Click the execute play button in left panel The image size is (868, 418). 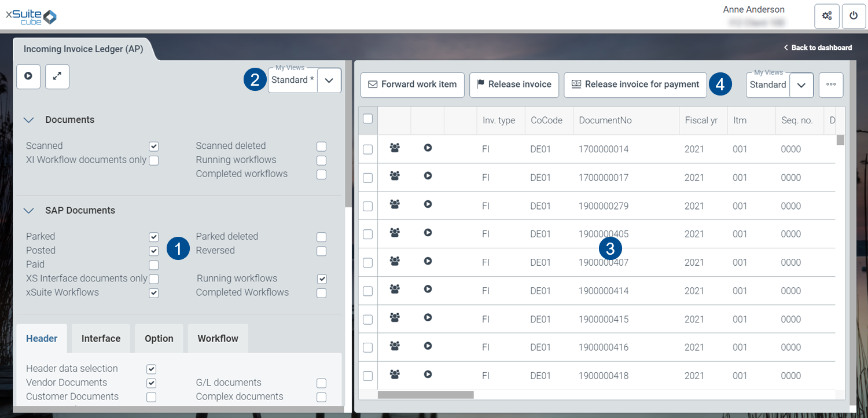click(28, 76)
